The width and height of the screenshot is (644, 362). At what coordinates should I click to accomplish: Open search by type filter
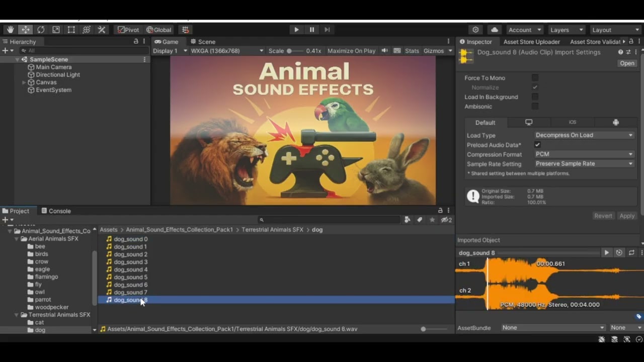[408, 220]
